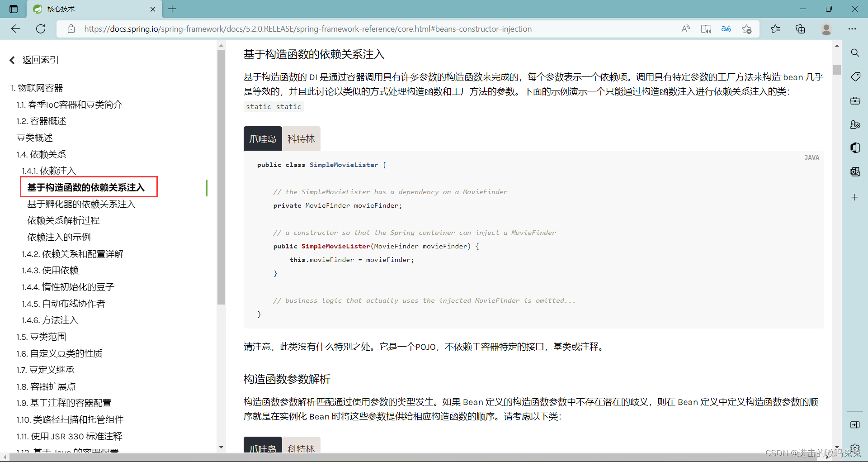Open 1.4.3. 使用依赖 entry
The height and width of the screenshot is (462, 868).
pyautogui.click(x=50, y=270)
